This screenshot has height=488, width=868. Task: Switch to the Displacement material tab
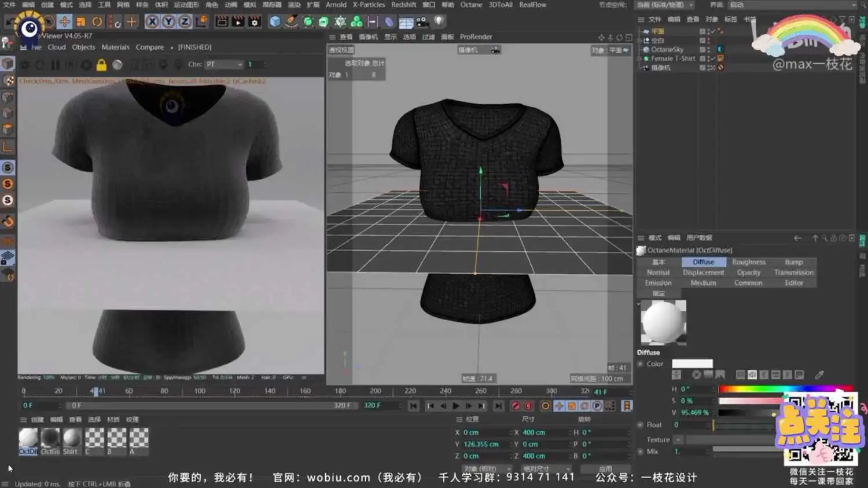point(703,273)
